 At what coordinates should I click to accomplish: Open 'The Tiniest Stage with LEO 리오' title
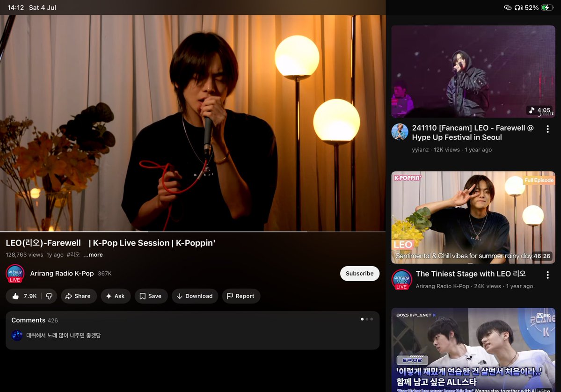point(471,274)
